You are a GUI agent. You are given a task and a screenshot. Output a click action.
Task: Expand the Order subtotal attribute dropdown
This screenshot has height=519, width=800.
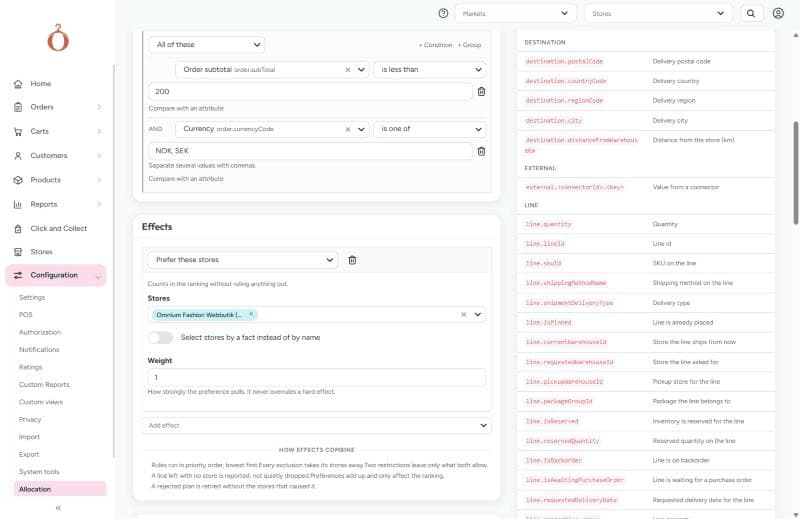pyautogui.click(x=361, y=70)
